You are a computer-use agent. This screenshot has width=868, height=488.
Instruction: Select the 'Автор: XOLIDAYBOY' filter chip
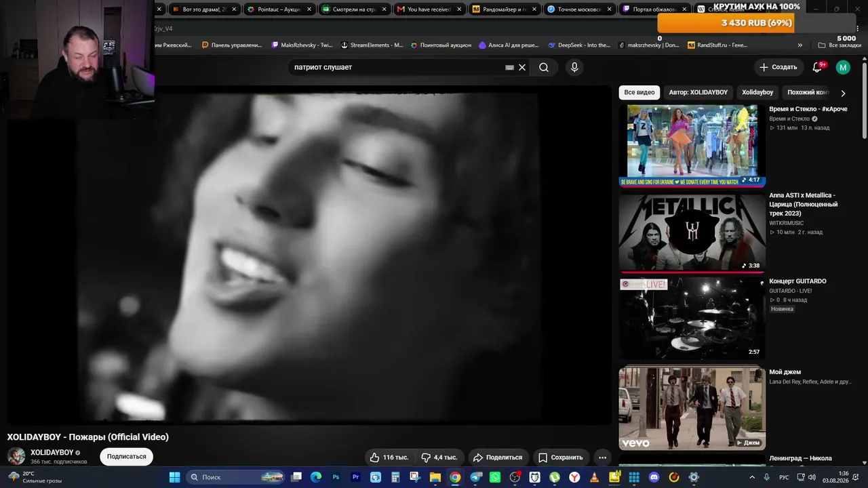(x=698, y=93)
